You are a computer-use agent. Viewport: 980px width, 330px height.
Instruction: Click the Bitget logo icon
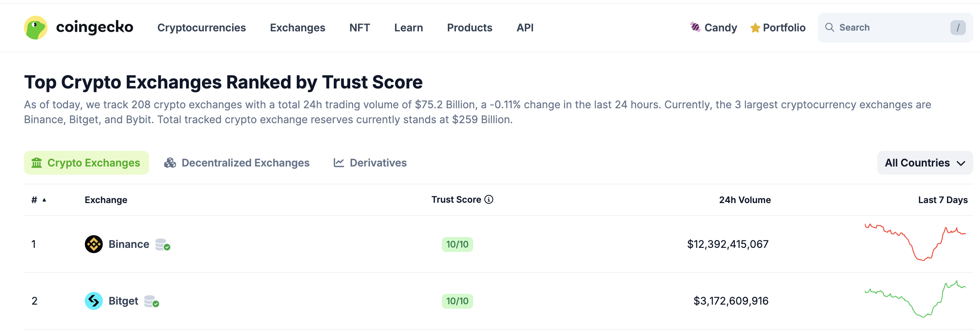coord(93,301)
